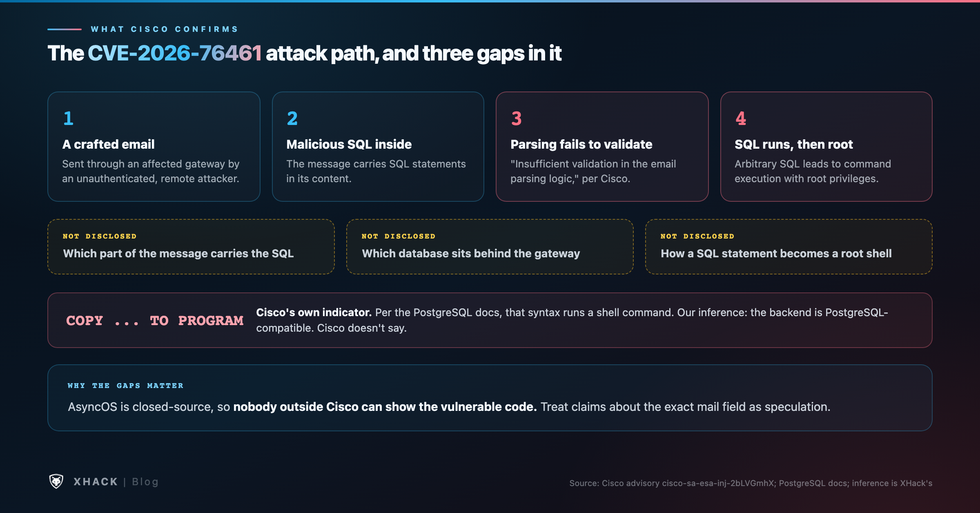
Task: Click 'The message carries SQL statements' description
Action: tap(376, 171)
